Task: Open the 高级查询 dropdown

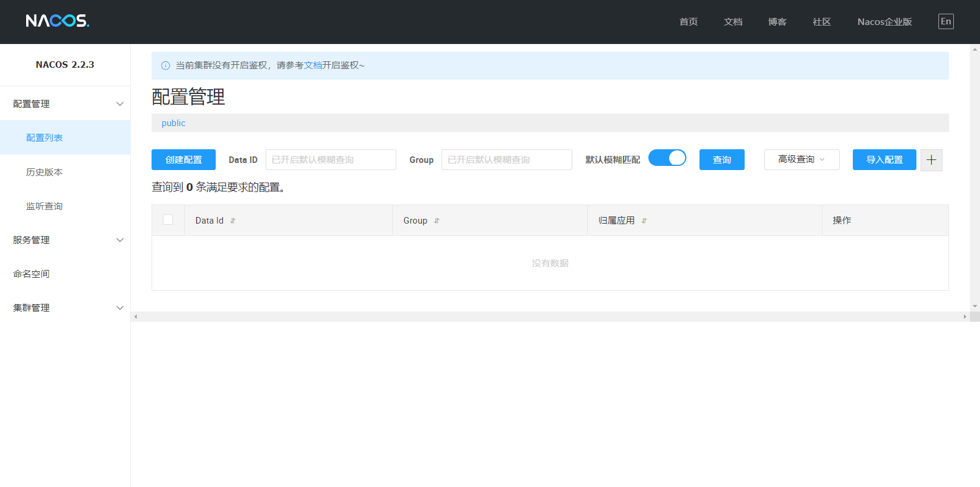Action: pyautogui.click(x=802, y=159)
